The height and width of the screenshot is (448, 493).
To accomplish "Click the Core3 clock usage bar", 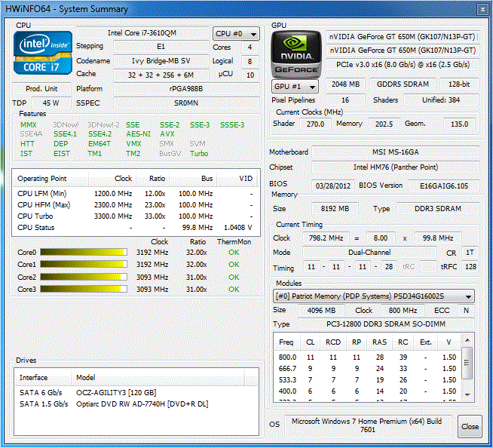I will coord(81,289).
